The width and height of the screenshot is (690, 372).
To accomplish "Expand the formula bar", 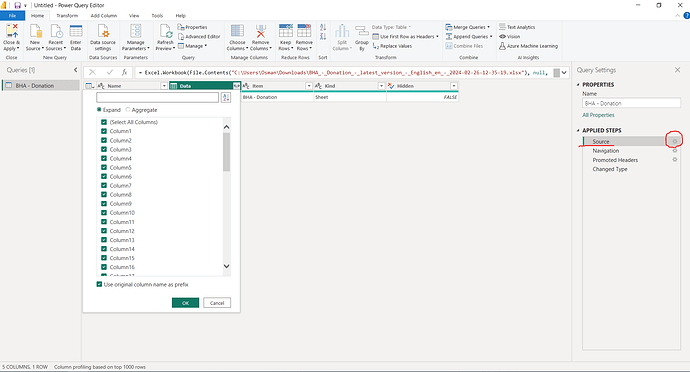I will [564, 73].
